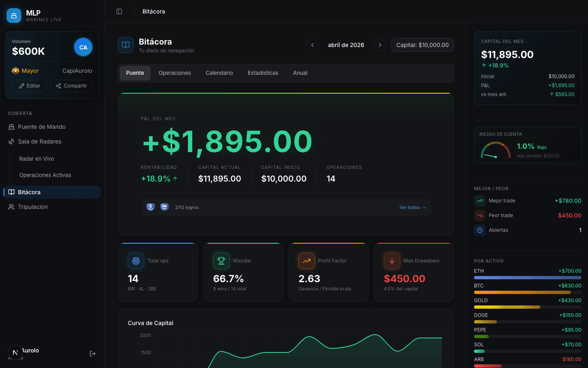The width and height of the screenshot is (588, 368).
Task: Toggle the sidebar panel icon
Action: (119, 11)
